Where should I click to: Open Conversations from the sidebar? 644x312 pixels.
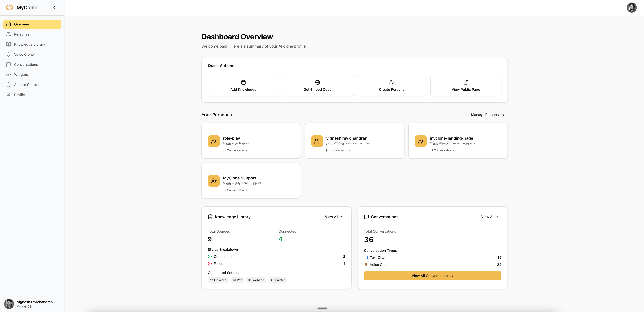pyautogui.click(x=25, y=64)
